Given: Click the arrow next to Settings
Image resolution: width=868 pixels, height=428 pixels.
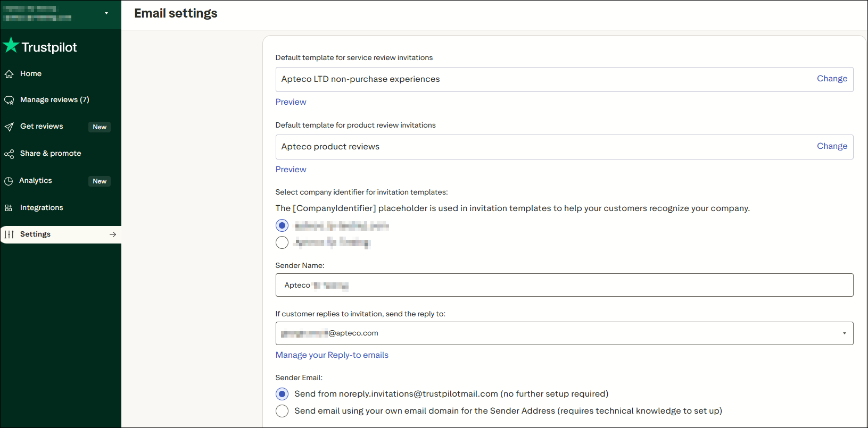Looking at the screenshot, I should pyautogui.click(x=112, y=234).
